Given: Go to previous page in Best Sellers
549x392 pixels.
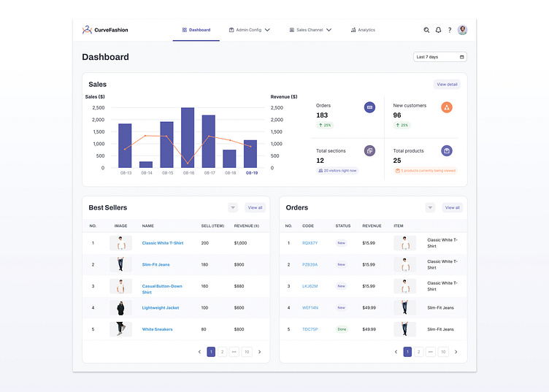Looking at the screenshot, I should [199, 352].
